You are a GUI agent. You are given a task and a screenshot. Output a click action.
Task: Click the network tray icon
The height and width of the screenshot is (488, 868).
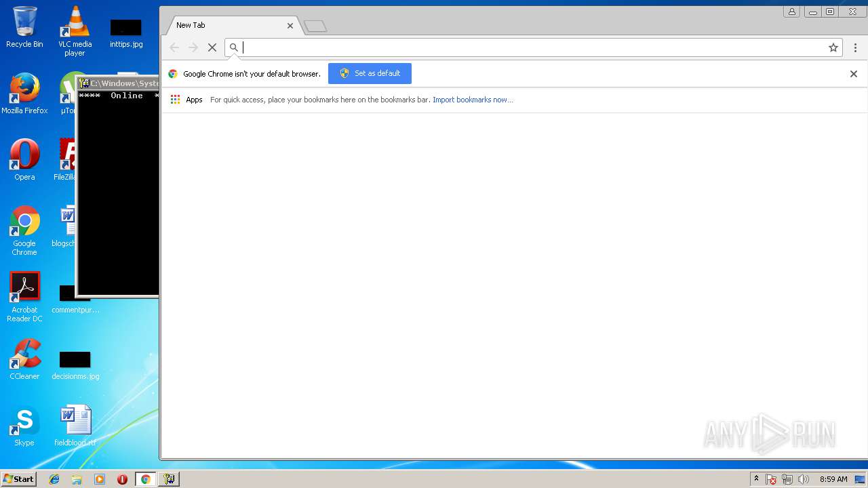tap(787, 479)
